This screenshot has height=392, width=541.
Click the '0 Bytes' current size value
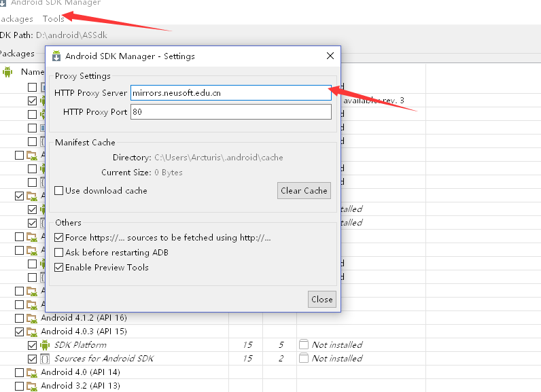(x=169, y=173)
